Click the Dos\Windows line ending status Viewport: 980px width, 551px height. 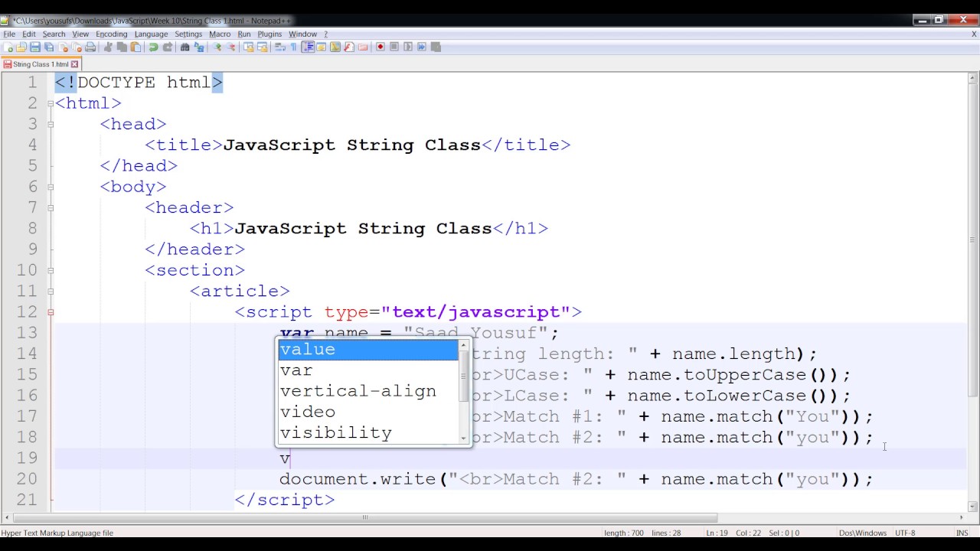click(x=862, y=533)
